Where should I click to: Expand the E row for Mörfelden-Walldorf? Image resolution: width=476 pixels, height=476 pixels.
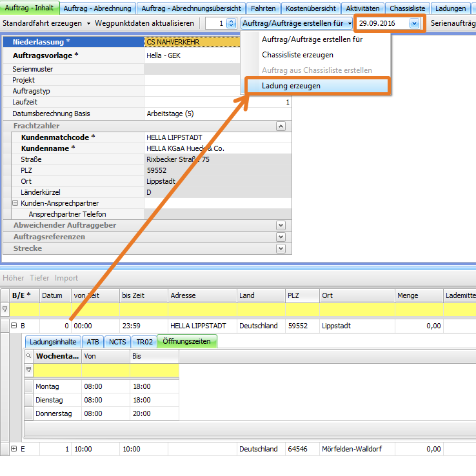[x=14, y=449]
